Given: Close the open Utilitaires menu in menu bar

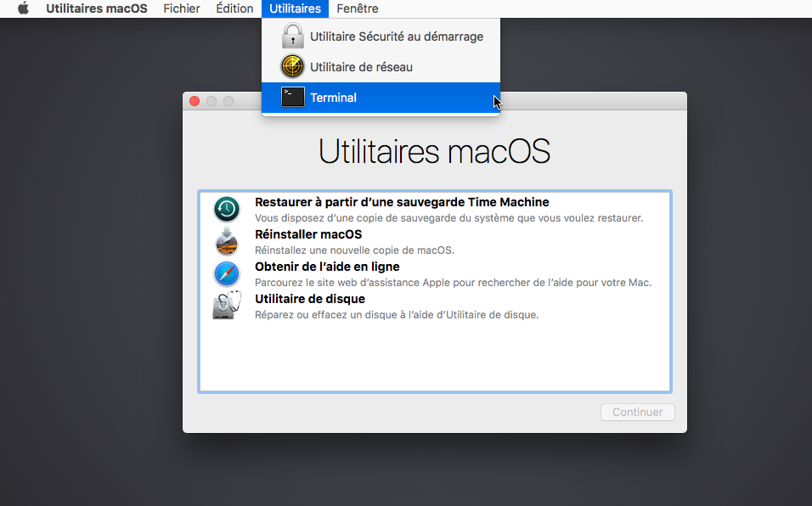Looking at the screenshot, I should click(x=296, y=8).
